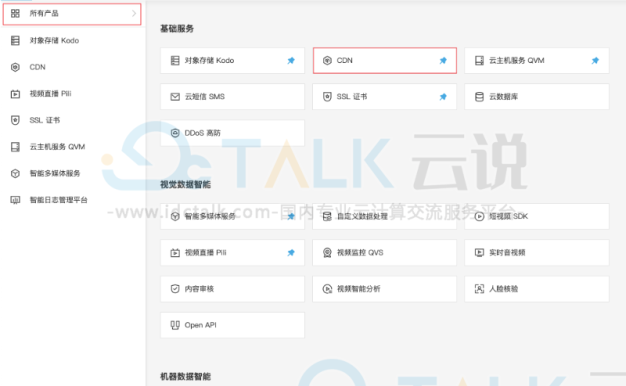Click DDoS 高防 card icon

175,133
